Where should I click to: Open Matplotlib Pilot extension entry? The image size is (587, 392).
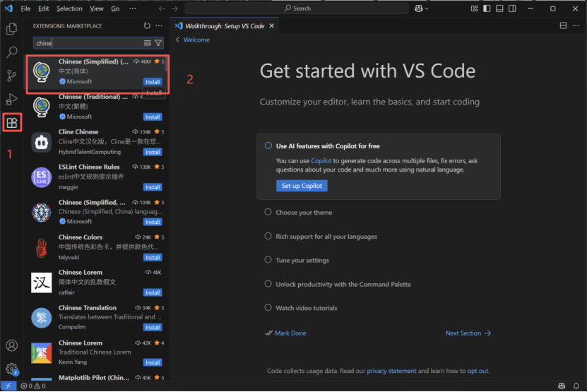pyautogui.click(x=97, y=378)
